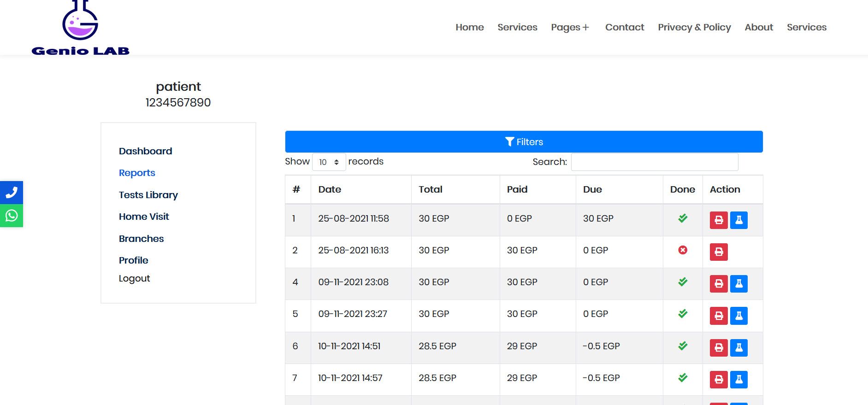Open Privecy & Policy page
Screen dimensions: 868x405
(x=694, y=27)
